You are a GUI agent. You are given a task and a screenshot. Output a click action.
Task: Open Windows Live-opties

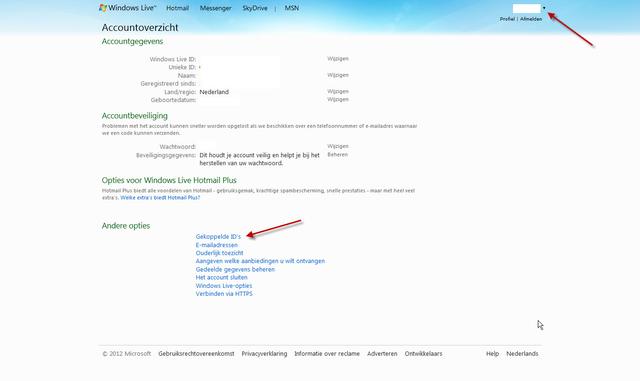click(224, 286)
